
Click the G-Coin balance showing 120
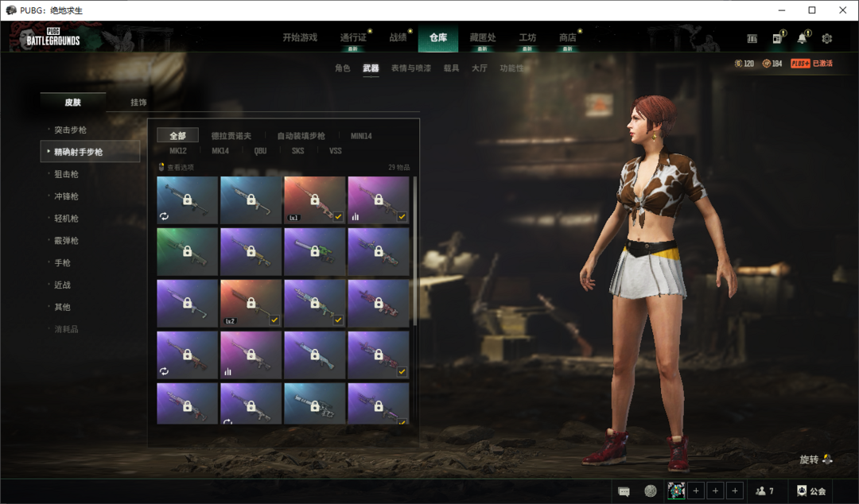pyautogui.click(x=744, y=64)
